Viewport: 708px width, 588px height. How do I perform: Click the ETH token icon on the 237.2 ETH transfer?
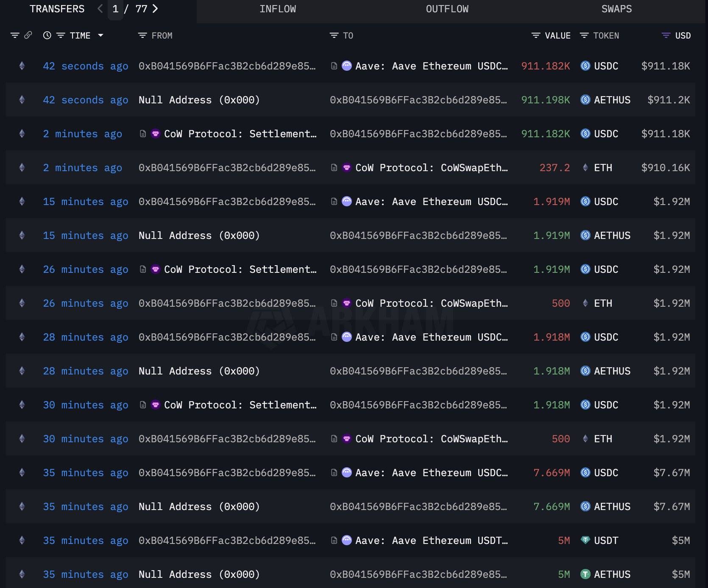(586, 167)
